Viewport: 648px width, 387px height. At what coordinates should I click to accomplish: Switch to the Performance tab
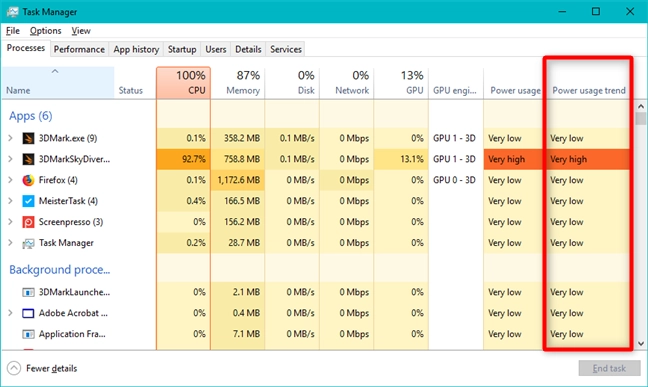[x=79, y=49]
